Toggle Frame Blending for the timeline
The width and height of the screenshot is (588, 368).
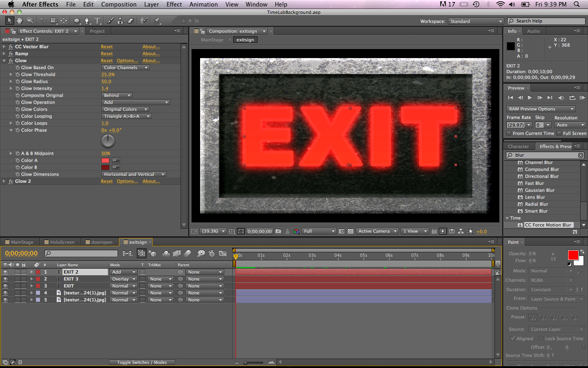(177, 254)
